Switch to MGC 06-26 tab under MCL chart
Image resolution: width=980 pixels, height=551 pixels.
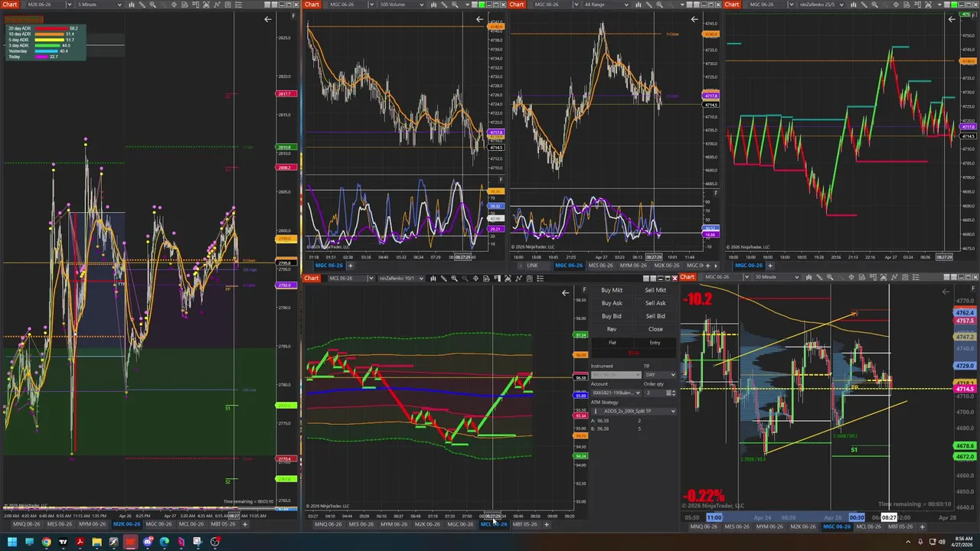(x=459, y=524)
